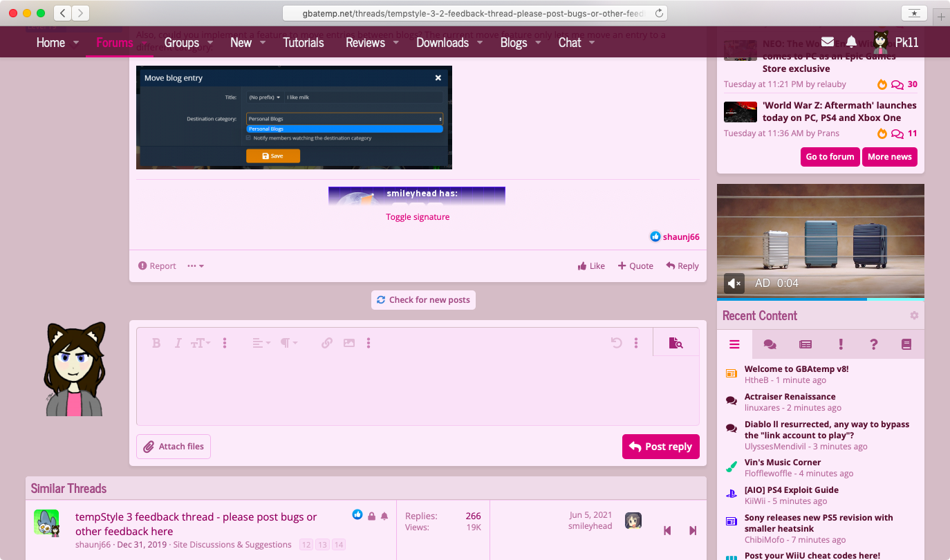Open 'Actraiser Renaissance' thread
This screenshot has width=950, height=560.
point(790,397)
